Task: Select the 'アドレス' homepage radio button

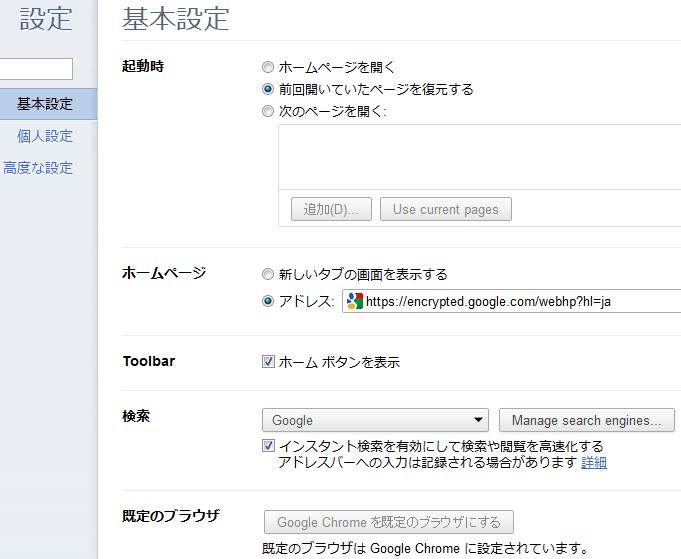Action: 268,301
